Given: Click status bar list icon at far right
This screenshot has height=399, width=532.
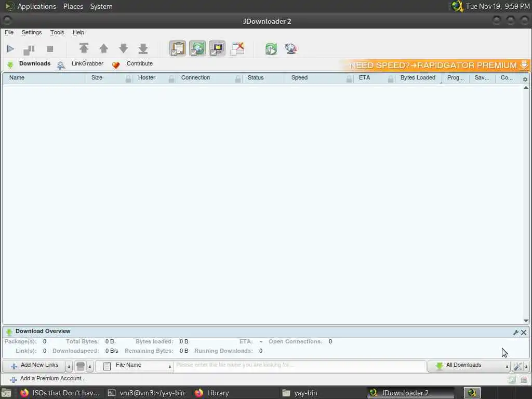Looking at the screenshot, I should (x=524, y=380).
